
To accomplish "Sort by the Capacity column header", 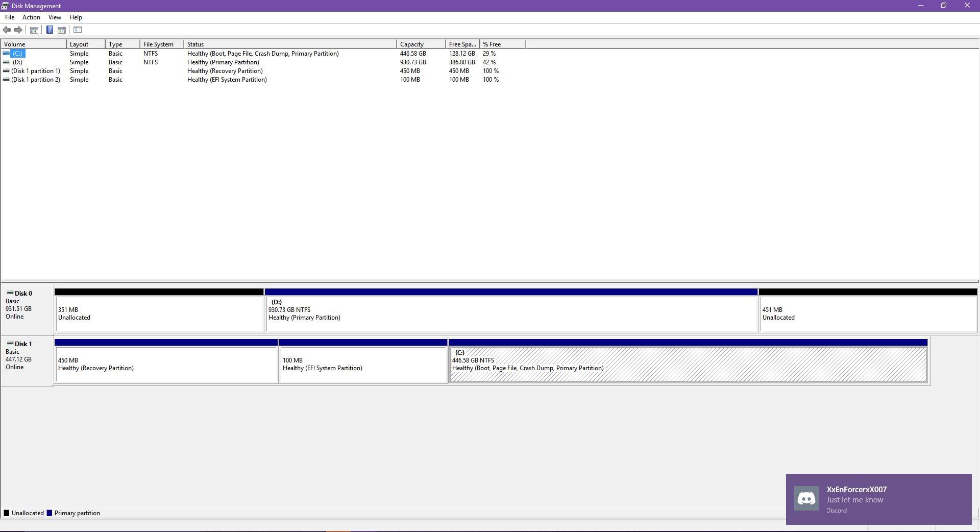I will pyautogui.click(x=421, y=44).
